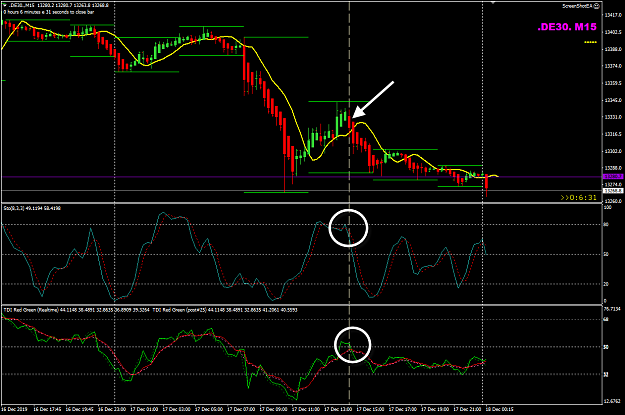Click the yellow >>0:6:31 countdown timer
Screen dimensions: 625x415
point(578,197)
